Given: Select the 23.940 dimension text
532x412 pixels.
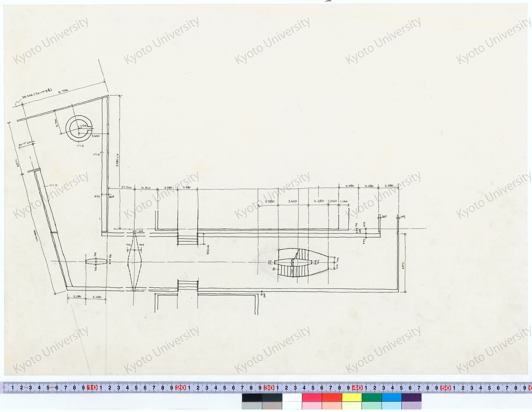Looking at the screenshot, I should coord(126,187).
